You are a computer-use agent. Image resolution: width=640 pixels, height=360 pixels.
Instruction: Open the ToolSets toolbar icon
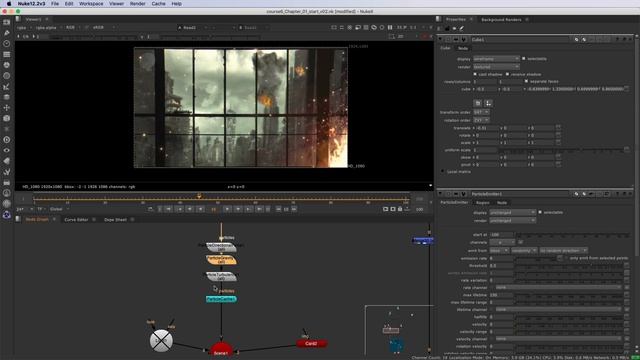[x=7, y=171]
